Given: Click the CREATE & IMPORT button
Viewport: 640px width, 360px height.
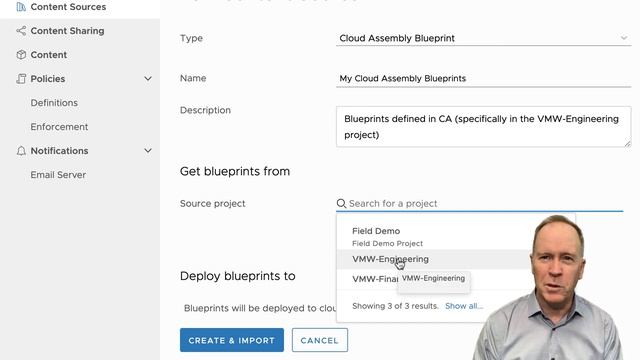Looking at the screenshot, I should point(231,340).
